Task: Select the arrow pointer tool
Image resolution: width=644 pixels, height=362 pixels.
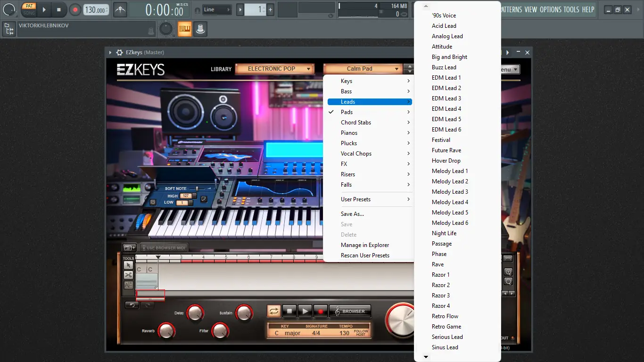Action: tap(129, 265)
